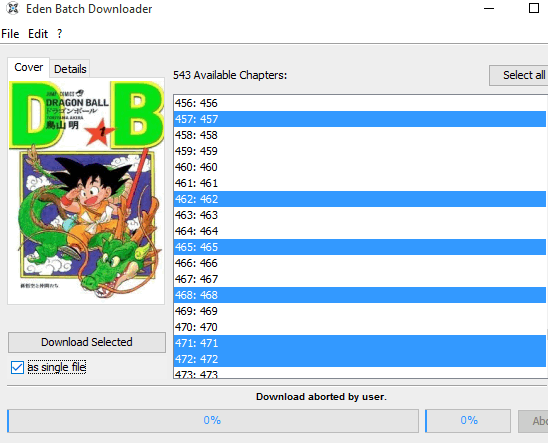Image resolution: width=548 pixels, height=443 pixels.
Task: Select chapter row 463: 463
Action: click(360, 215)
